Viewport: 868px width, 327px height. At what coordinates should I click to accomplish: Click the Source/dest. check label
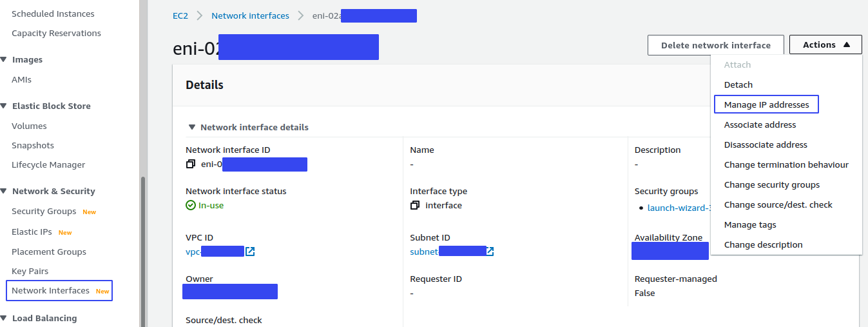click(224, 321)
